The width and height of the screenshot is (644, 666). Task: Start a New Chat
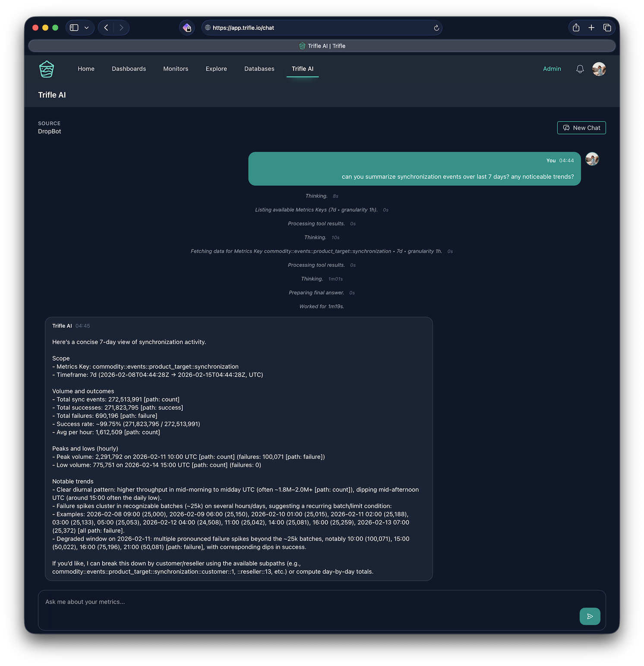(581, 128)
